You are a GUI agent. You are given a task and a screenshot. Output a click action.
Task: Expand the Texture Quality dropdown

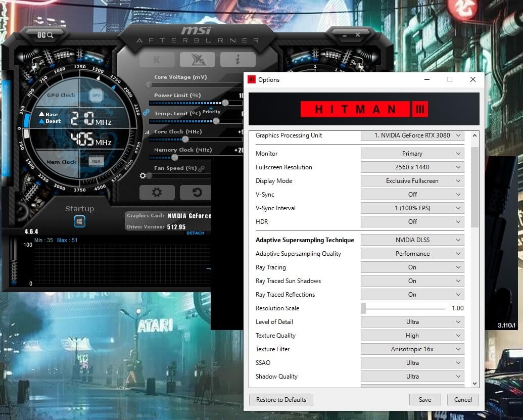[412, 336]
